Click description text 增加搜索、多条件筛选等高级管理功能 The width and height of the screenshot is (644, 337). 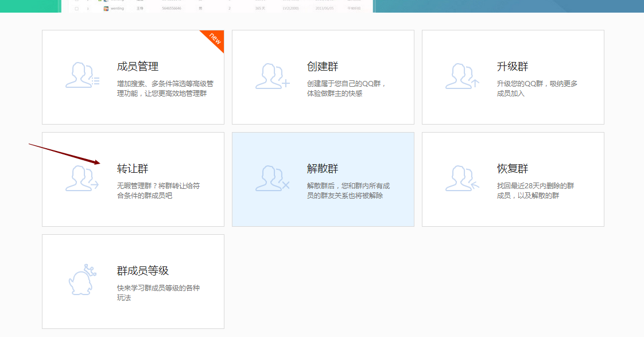coord(165,88)
